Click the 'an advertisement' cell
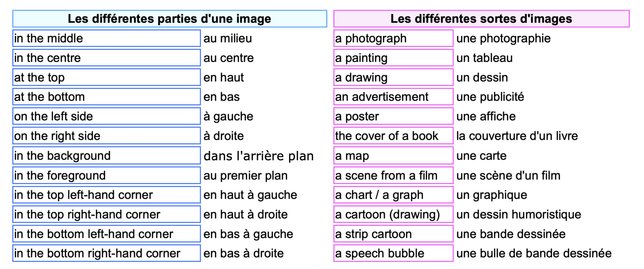 pyautogui.click(x=394, y=97)
